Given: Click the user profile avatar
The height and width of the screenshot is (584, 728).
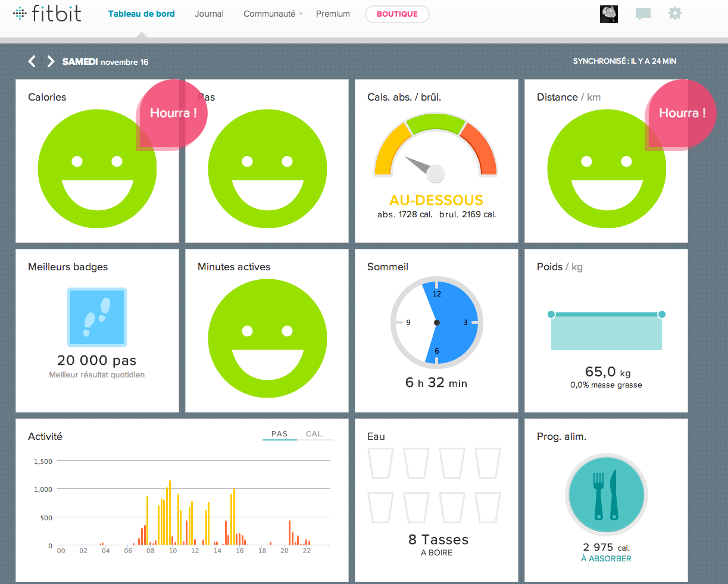Looking at the screenshot, I should point(609,14).
